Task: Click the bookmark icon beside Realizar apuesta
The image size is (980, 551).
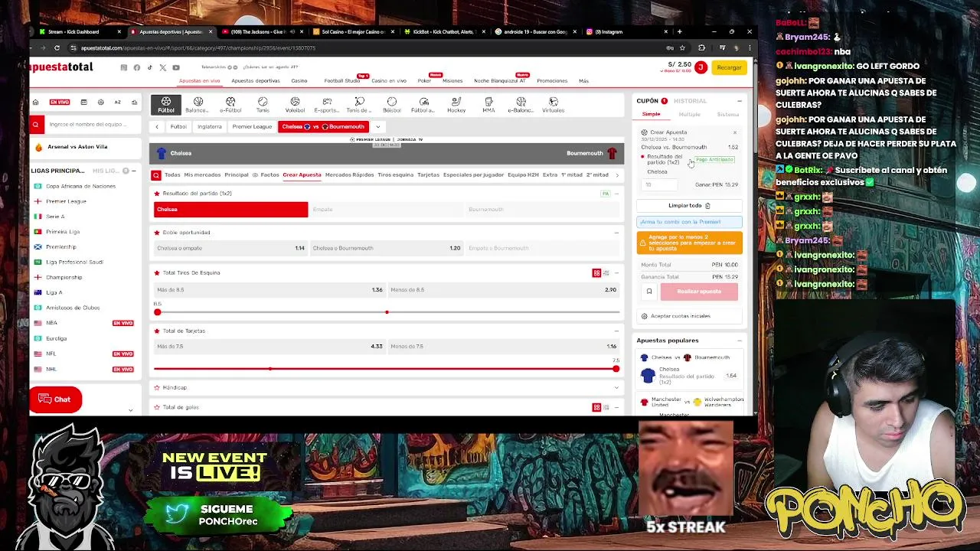Action: (649, 292)
